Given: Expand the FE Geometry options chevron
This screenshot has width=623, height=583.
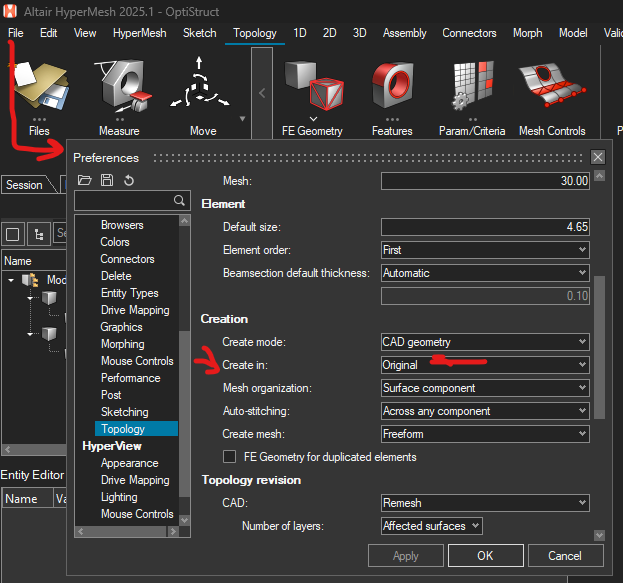Looking at the screenshot, I should coord(313,118).
